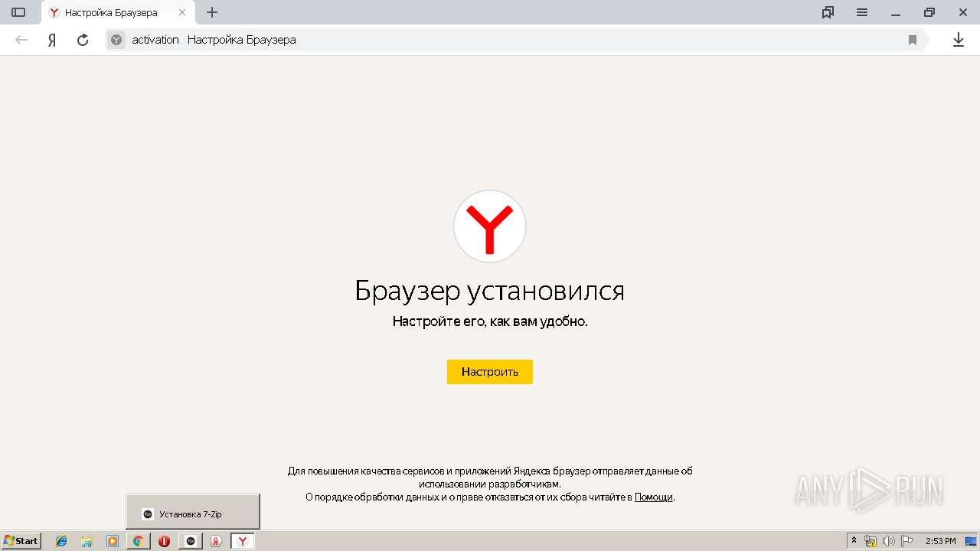
Task: Go back with the arrow button
Action: click(x=21, y=40)
